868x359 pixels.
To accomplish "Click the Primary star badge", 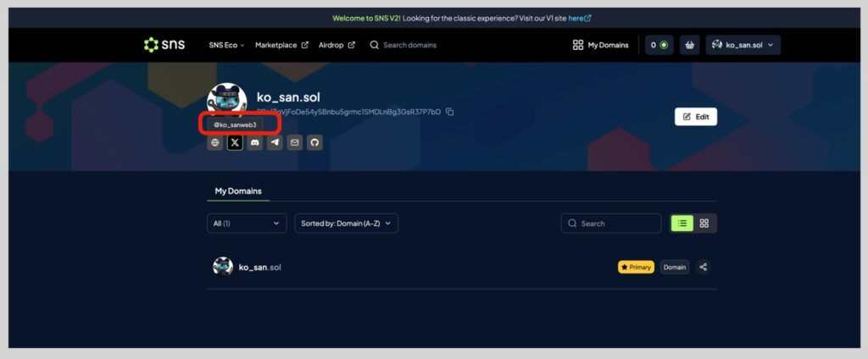I will [x=636, y=268].
